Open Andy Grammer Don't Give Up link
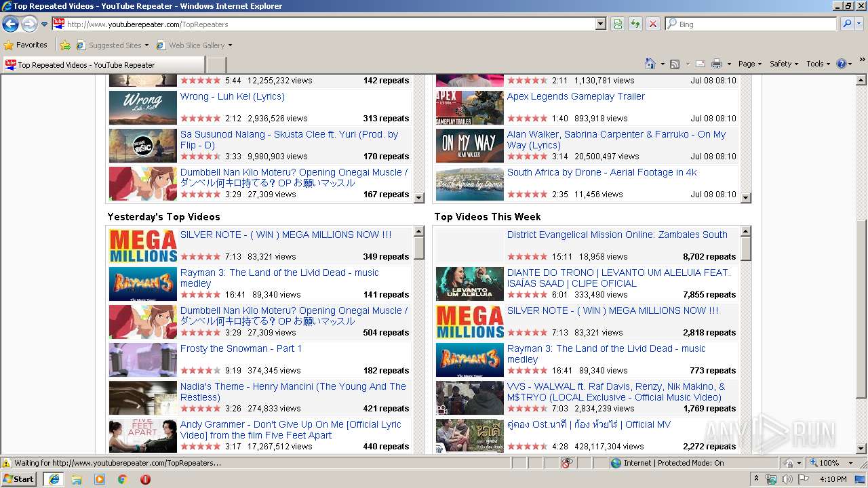The width and height of the screenshot is (868, 488). pyautogui.click(x=291, y=430)
